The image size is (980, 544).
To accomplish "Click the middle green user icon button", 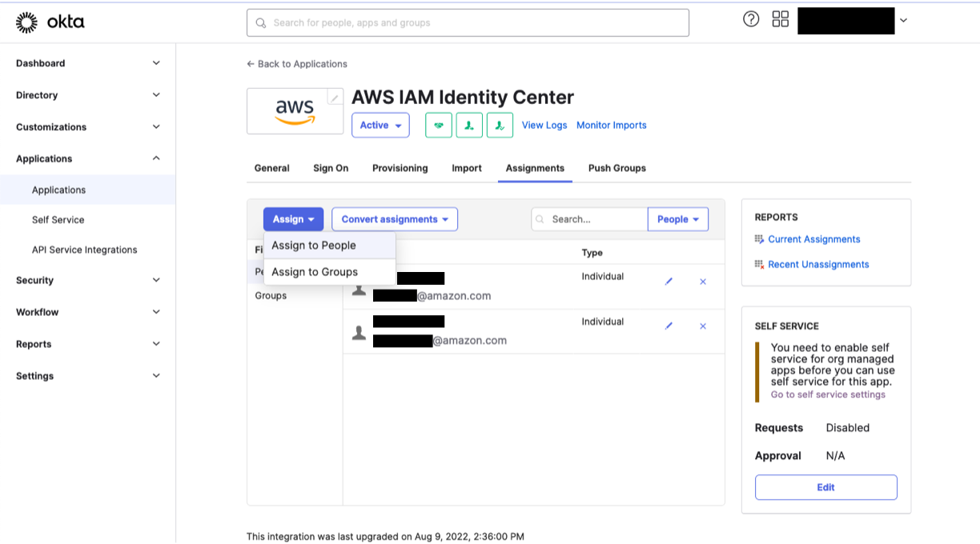I will coord(469,126).
